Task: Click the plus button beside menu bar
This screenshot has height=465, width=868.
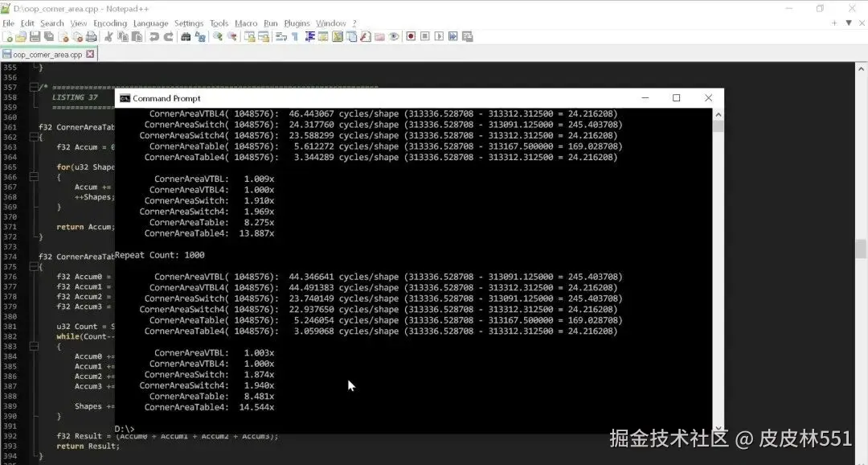Action: (834, 23)
